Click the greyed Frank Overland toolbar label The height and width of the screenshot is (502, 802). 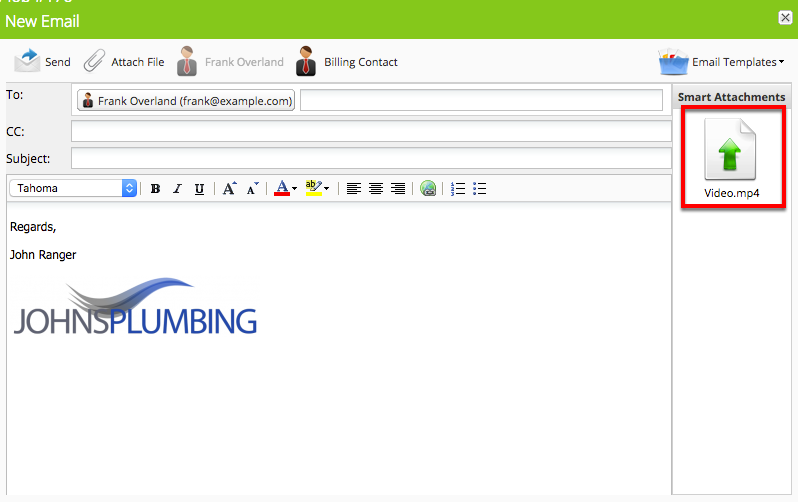[x=244, y=62]
